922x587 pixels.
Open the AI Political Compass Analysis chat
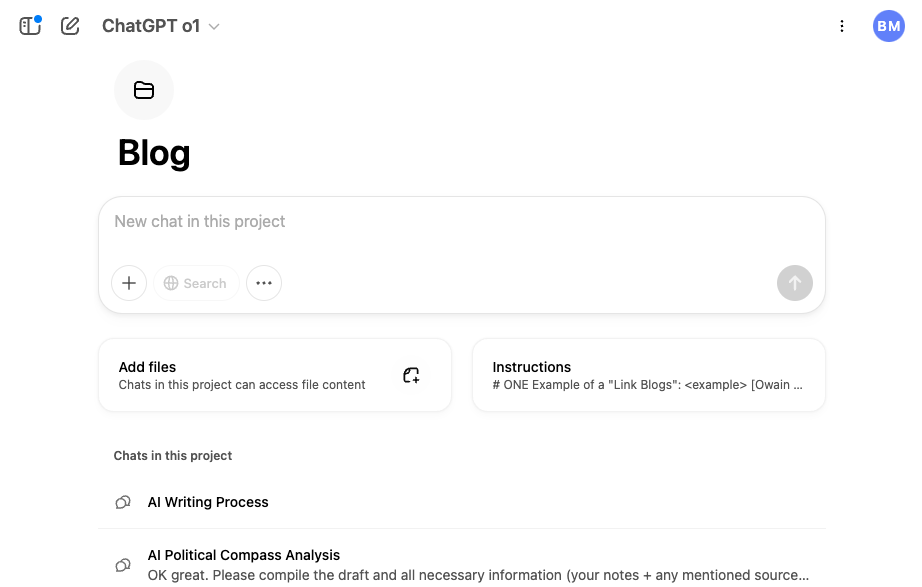click(244, 555)
